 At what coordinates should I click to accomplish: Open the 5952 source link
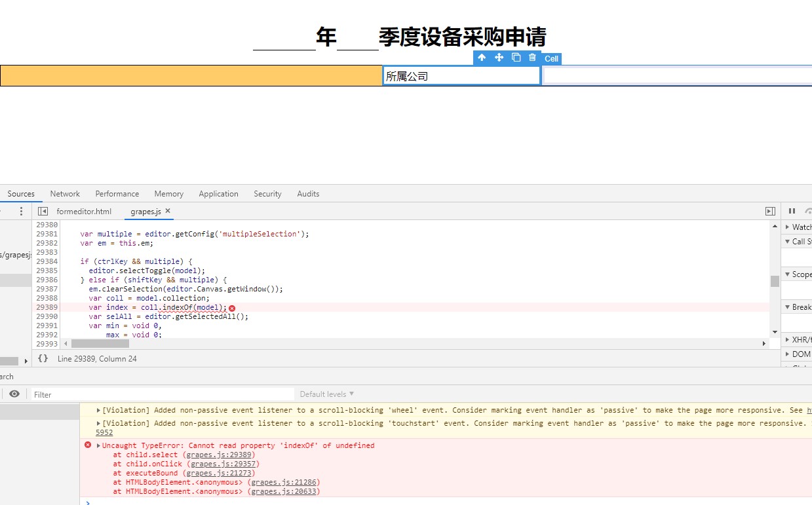104,432
